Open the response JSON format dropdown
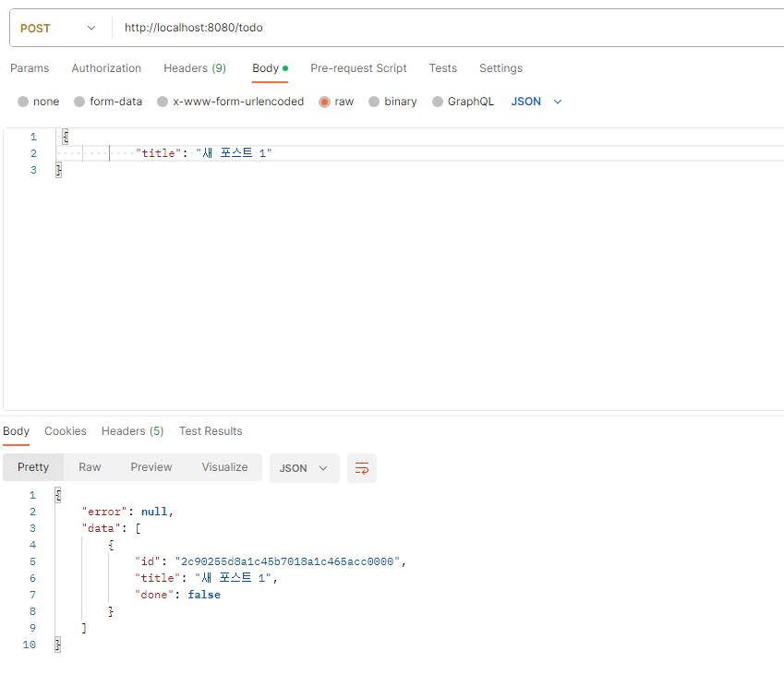The height and width of the screenshot is (675, 784). 304,468
